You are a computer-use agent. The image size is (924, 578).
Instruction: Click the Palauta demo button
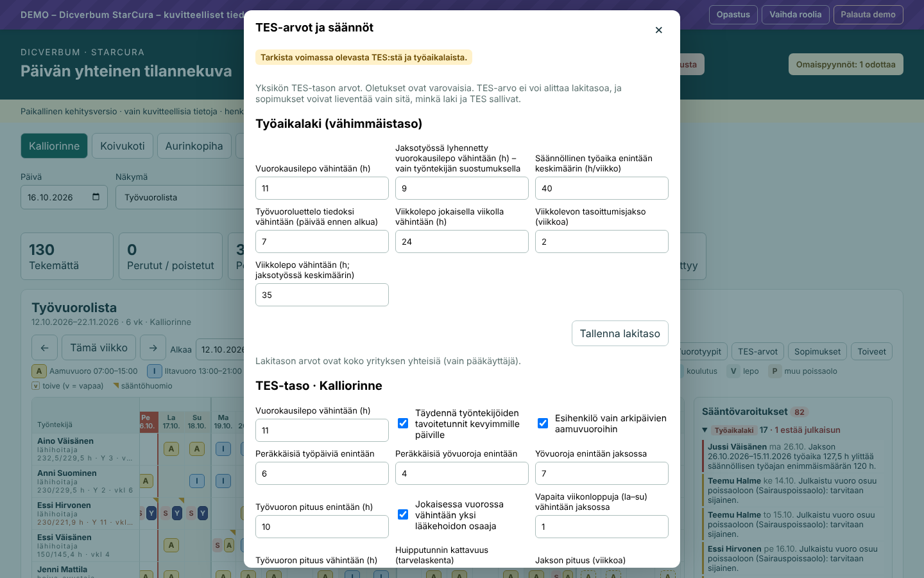click(x=868, y=15)
